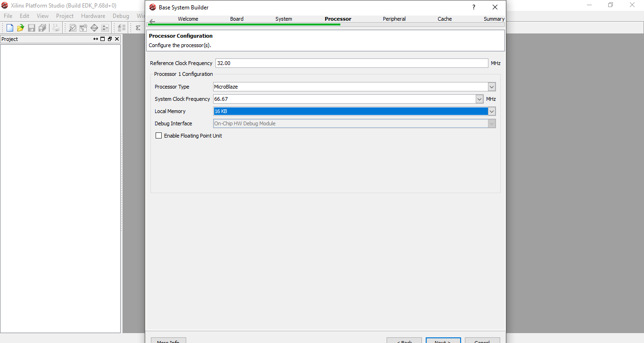This screenshot has height=343, width=644.
Task: Click the Sigma toolbar icon
Action: point(138,28)
